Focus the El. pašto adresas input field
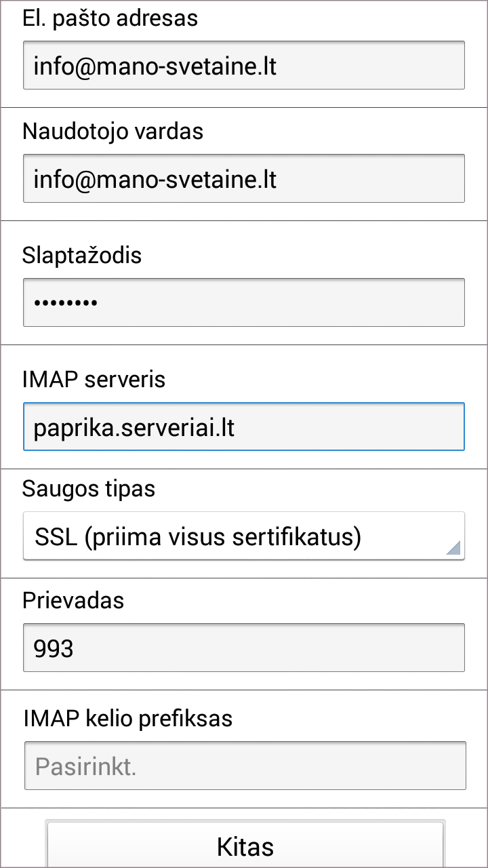The width and height of the screenshot is (488, 868). coord(244,66)
